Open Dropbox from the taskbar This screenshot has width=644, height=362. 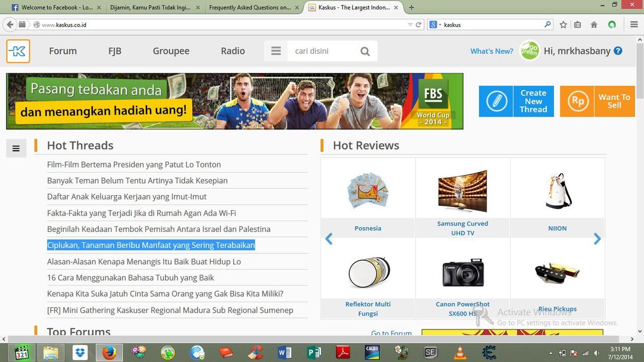coord(79,352)
